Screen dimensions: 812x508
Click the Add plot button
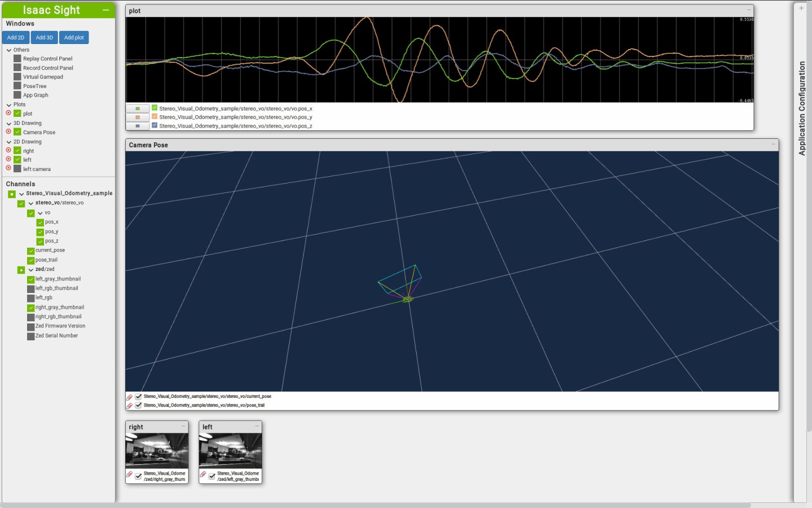point(74,38)
